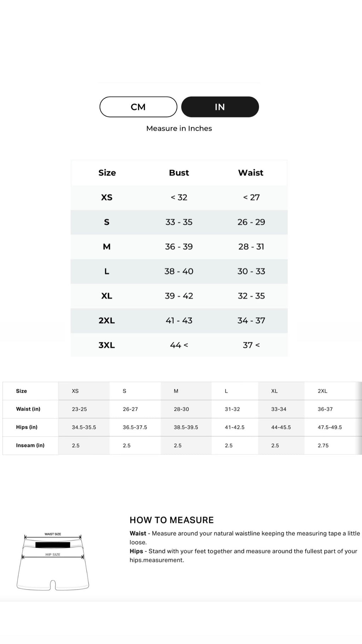Select the 2XL row bust value 41 - 43

tap(179, 321)
